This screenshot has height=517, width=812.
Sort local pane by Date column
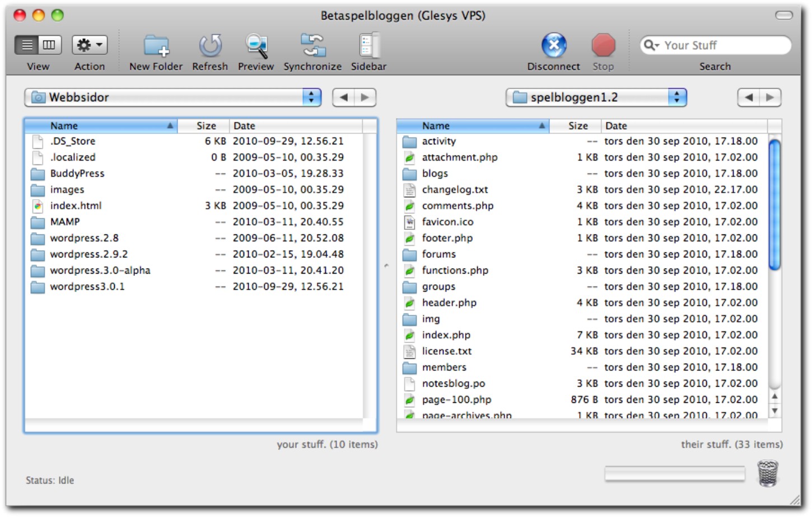(x=296, y=126)
